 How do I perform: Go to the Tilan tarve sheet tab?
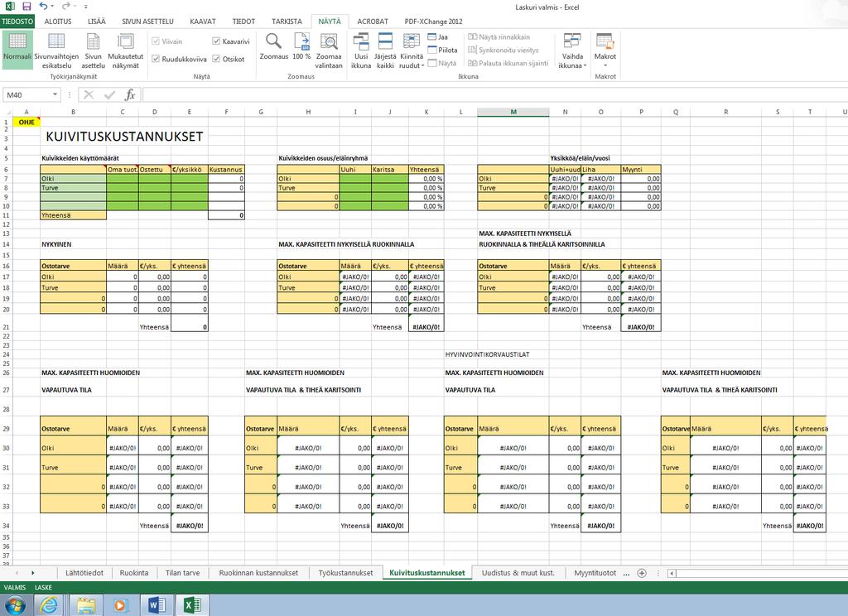(x=182, y=573)
